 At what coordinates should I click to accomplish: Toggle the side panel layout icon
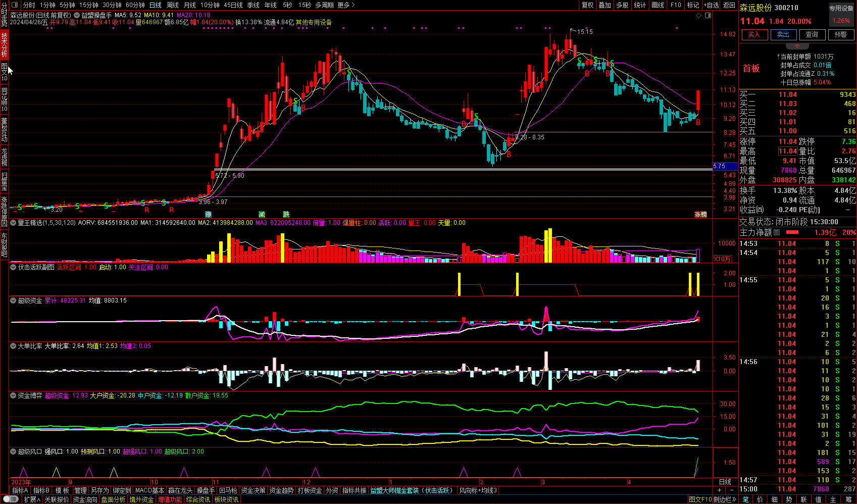tap(708, 16)
